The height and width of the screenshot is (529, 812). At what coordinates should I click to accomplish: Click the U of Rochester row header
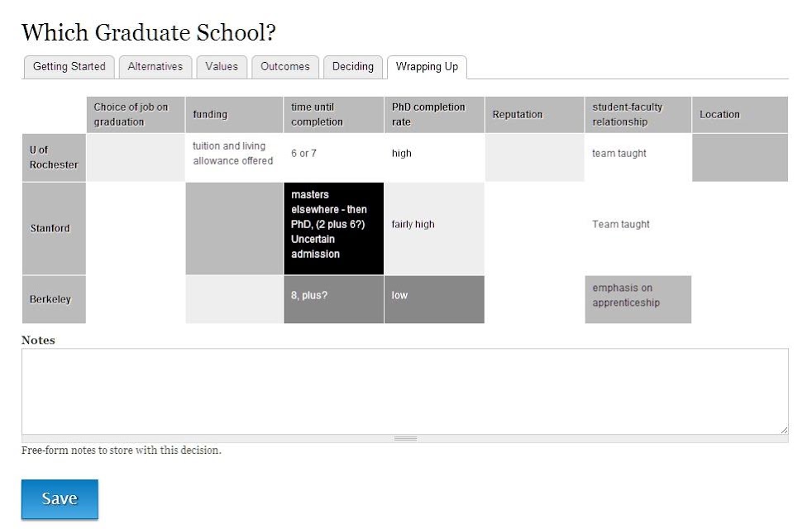point(54,157)
